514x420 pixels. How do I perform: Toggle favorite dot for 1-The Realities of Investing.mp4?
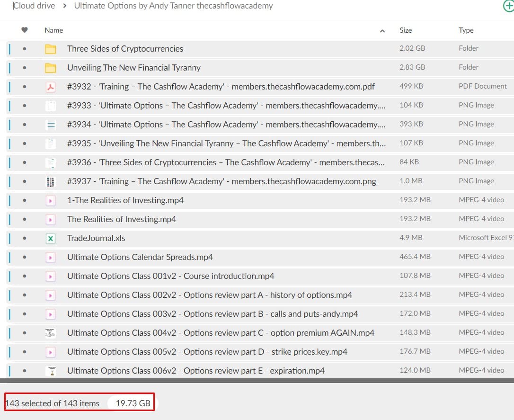point(25,200)
